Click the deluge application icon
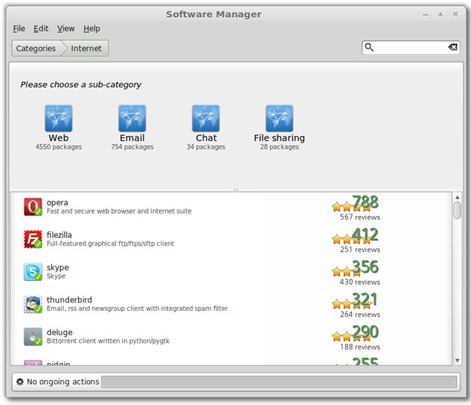Viewport: 471px width, 405px height. tap(33, 337)
